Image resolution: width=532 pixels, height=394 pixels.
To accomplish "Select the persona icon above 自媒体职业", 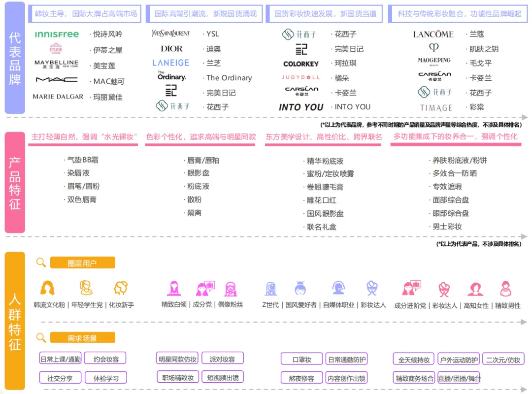I will 338,288.
